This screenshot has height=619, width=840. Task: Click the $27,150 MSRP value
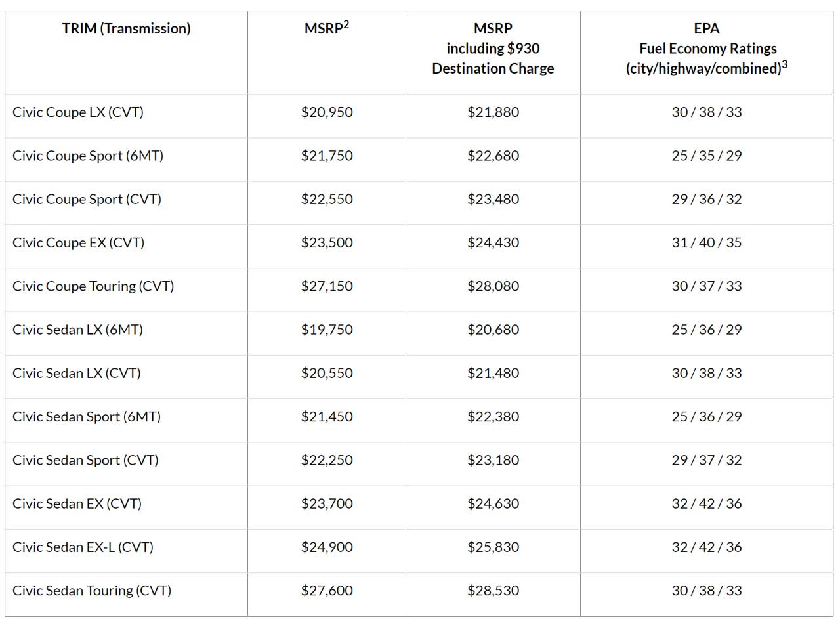(327, 286)
